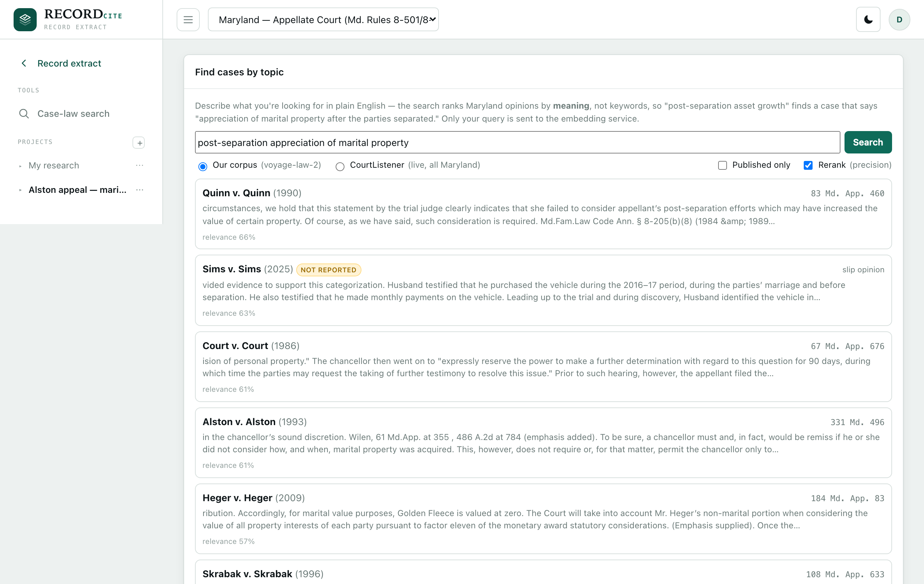Go back using Record extract chevron
The width and height of the screenshot is (924, 584).
(x=24, y=63)
